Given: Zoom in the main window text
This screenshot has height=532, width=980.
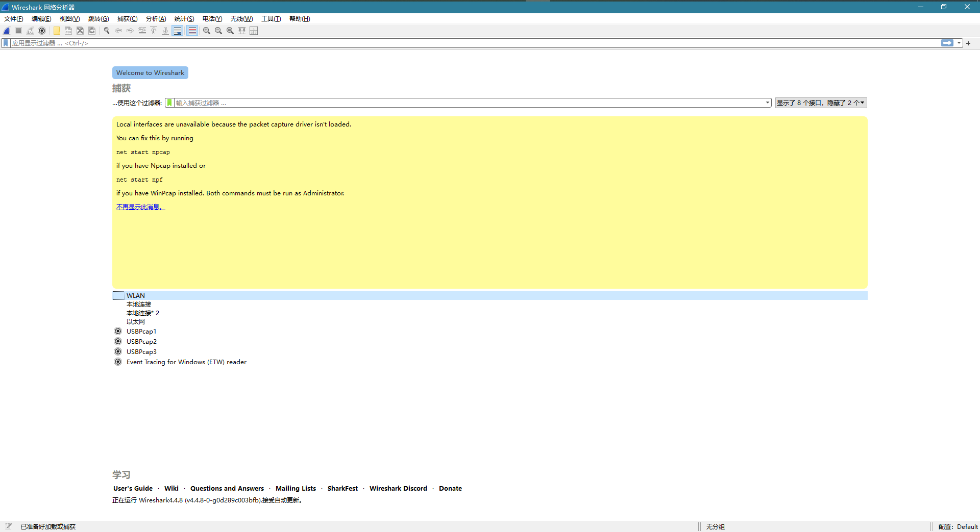Looking at the screenshot, I should coord(207,31).
